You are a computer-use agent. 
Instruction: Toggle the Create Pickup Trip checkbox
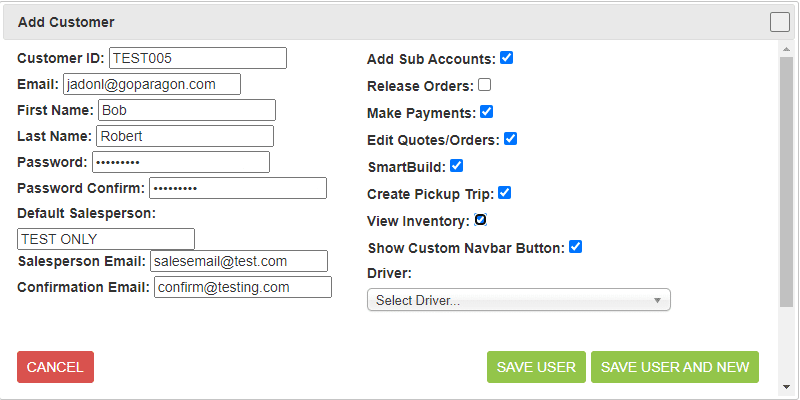505,193
